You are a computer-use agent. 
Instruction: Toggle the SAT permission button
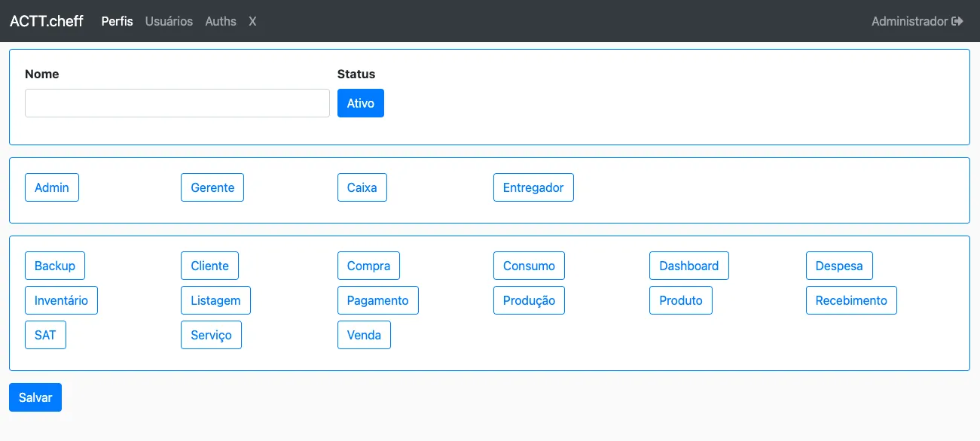click(x=45, y=335)
